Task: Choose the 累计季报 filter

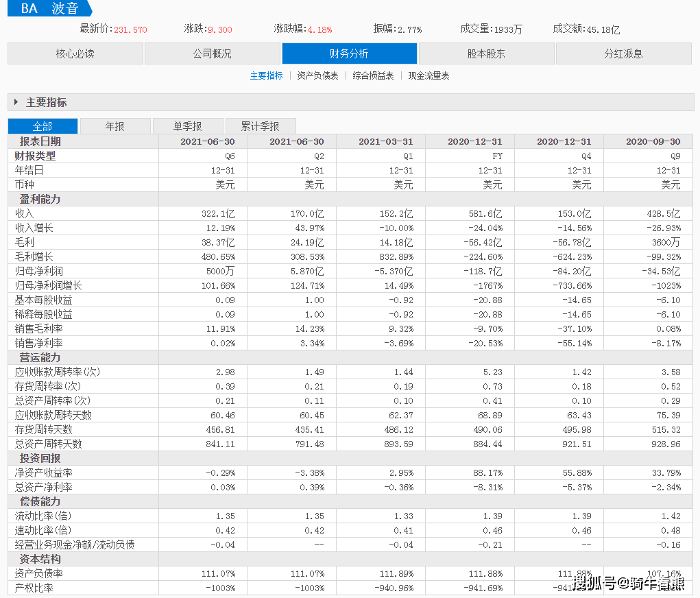Action: 261,125
